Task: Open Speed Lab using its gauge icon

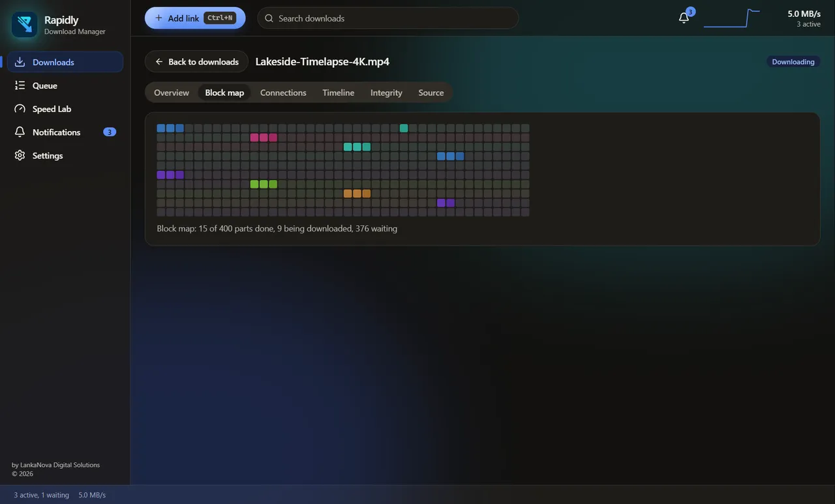Action: coord(20,109)
